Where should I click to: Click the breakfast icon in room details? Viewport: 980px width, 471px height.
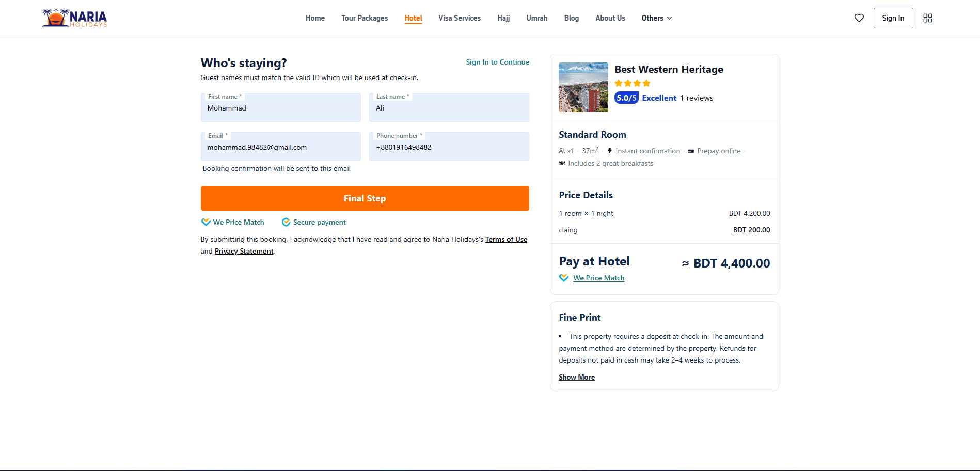pos(562,163)
